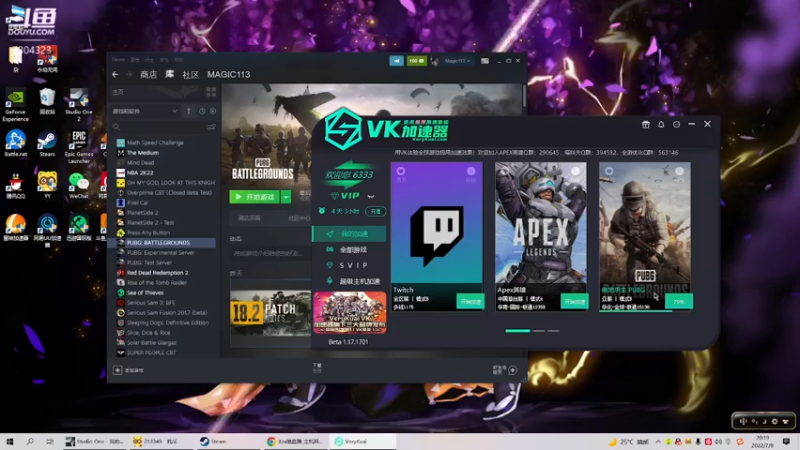Click the 充值 recharge button in VK加速器
Screen dimensions: 800x450
point(376,211)
